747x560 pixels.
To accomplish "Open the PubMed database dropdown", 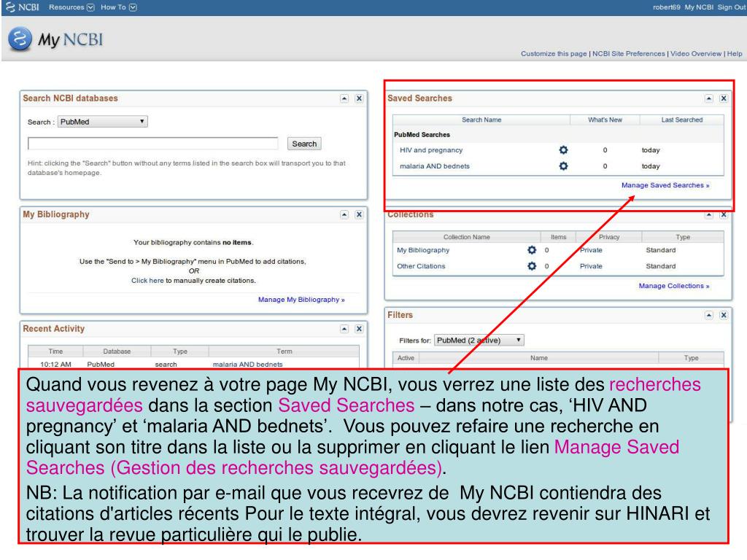I will click(x=102, y=122).
